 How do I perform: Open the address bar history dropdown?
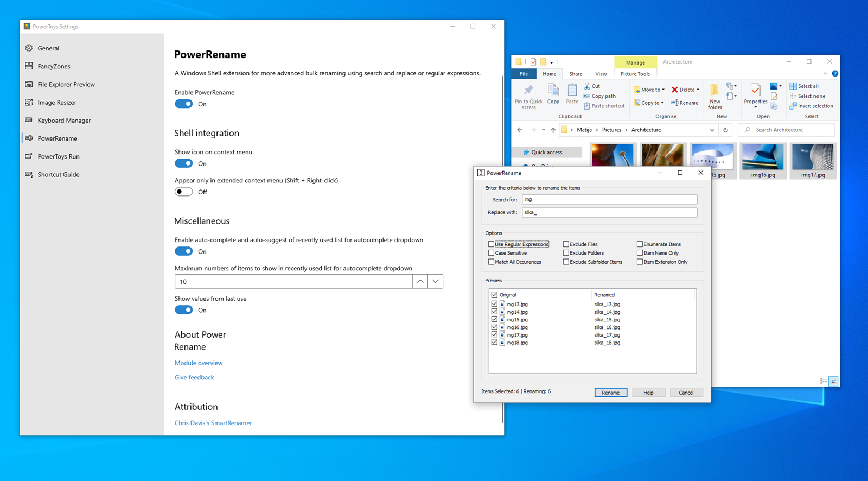tap(712, 130)
